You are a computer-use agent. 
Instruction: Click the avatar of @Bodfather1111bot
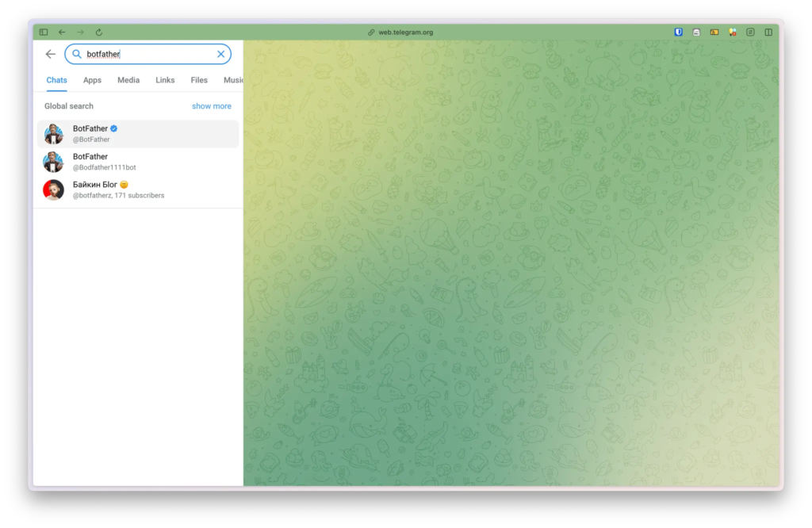pyautogui.click(x=53, y=162)
